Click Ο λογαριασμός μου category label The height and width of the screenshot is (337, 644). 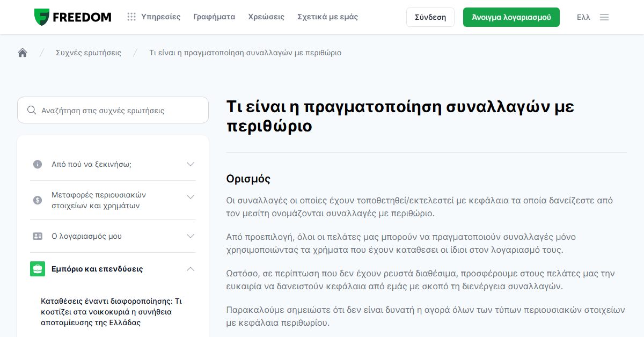tap(86, 236)
